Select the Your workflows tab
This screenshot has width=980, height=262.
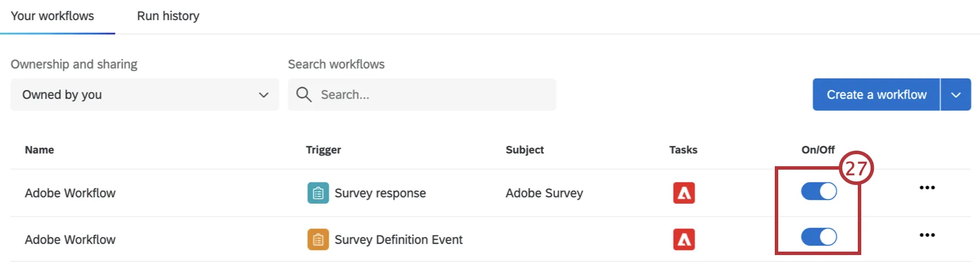[x=52, y=16]
